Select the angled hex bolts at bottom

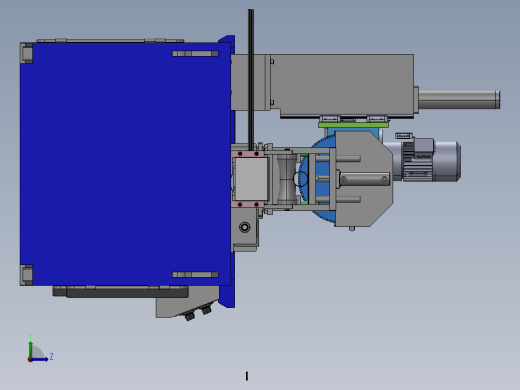[198, 313]
